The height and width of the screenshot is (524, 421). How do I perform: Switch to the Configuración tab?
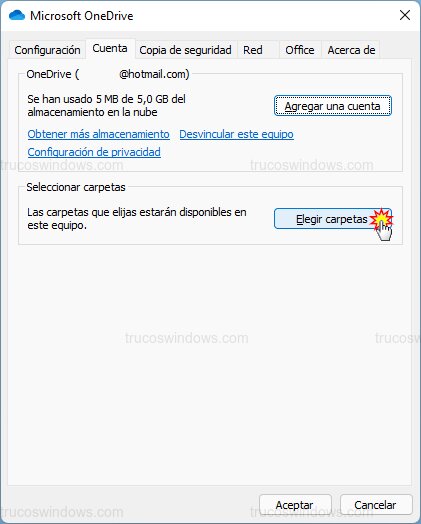[x=47, y=50]
